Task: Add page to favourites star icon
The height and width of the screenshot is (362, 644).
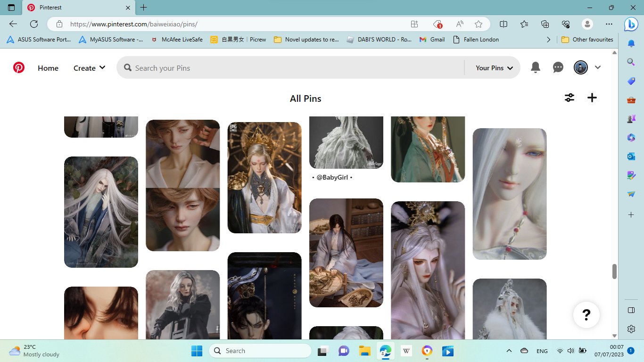Action: 479,24
